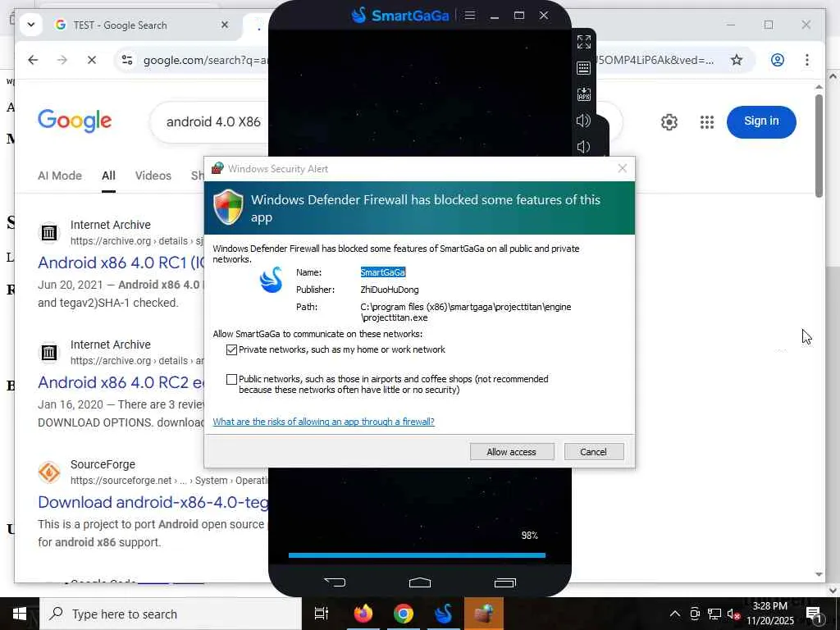Uncheck Private networks checkbox

pyautogui.click(x=231, y=349)
